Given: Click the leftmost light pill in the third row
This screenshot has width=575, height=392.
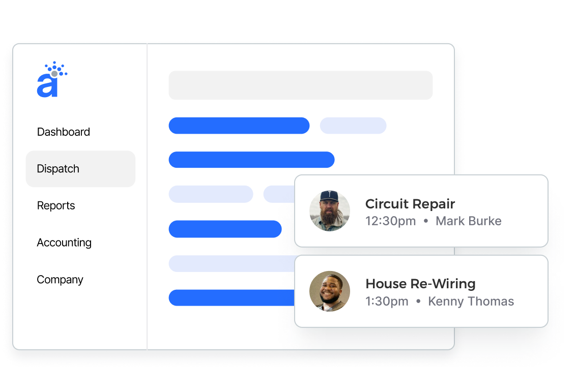Looking at the screenshot, I should [x=211, y=194].
